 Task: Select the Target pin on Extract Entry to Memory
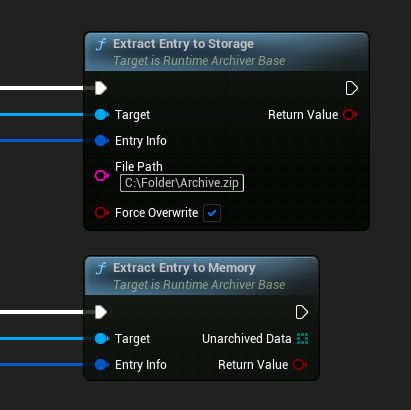pyautogui.click(x=102, y=339)
